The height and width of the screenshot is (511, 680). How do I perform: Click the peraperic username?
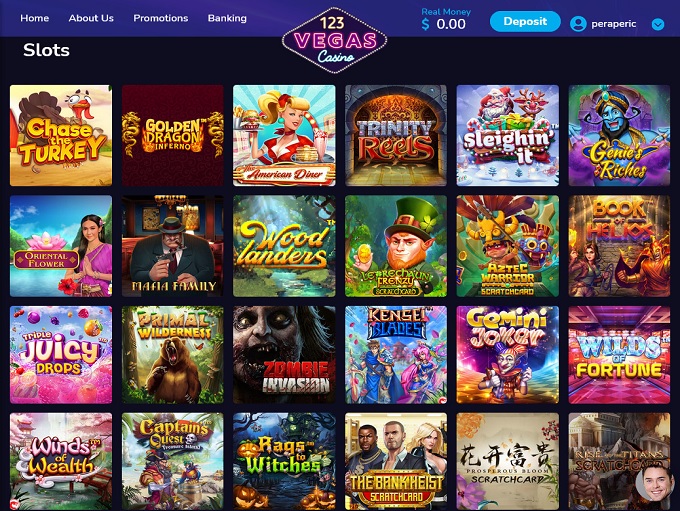[x=614, y=24]
